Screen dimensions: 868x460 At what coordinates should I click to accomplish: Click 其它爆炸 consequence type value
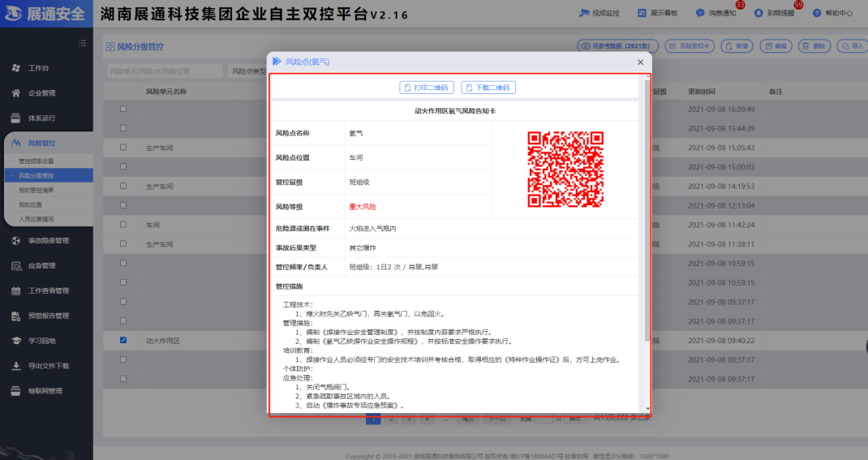click(x=363, y=248)
